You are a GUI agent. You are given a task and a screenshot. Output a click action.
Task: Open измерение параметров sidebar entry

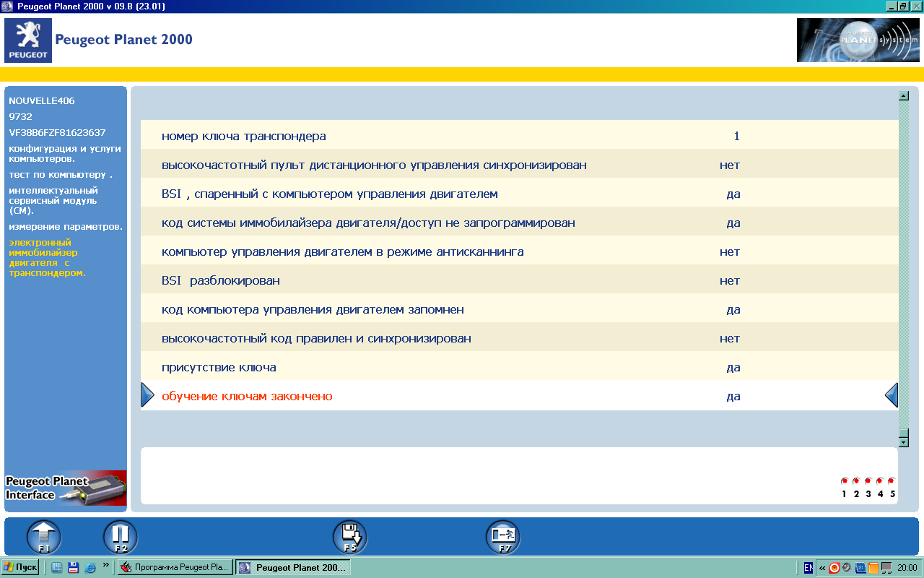coord(66,226)
